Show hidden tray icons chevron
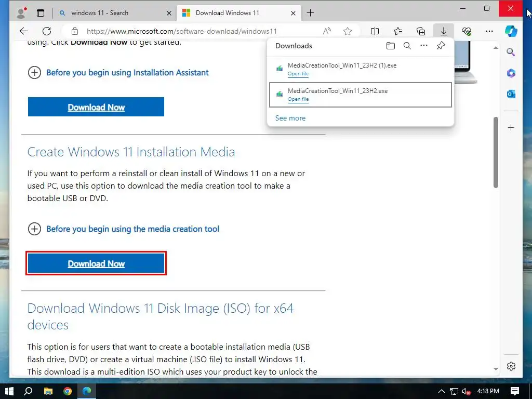 [x=441, y=391]
